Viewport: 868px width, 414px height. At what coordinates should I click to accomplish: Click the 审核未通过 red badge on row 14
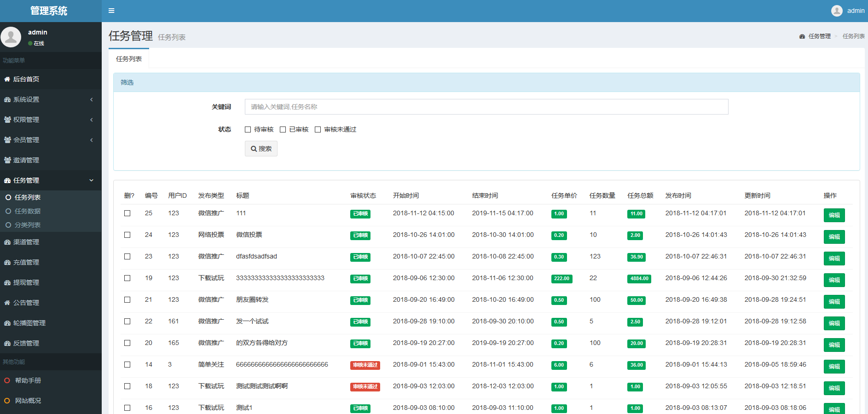click(x=365, y=365)
